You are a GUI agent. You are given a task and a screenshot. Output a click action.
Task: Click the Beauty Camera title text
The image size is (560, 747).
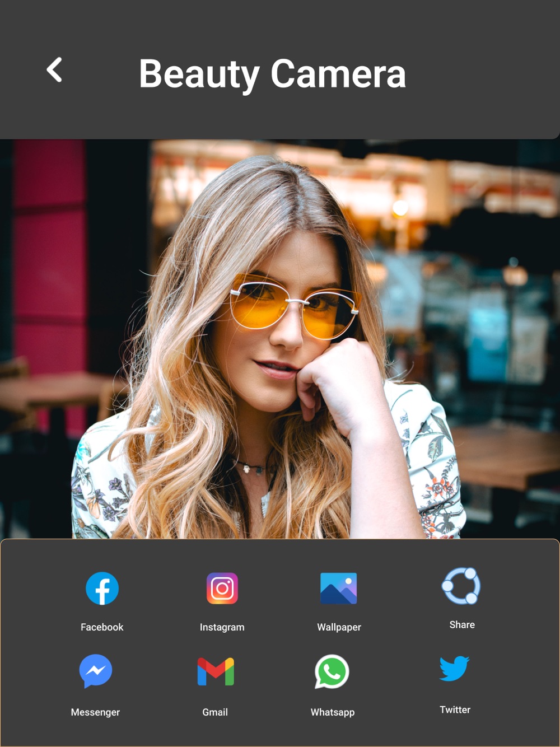[272, 74]
